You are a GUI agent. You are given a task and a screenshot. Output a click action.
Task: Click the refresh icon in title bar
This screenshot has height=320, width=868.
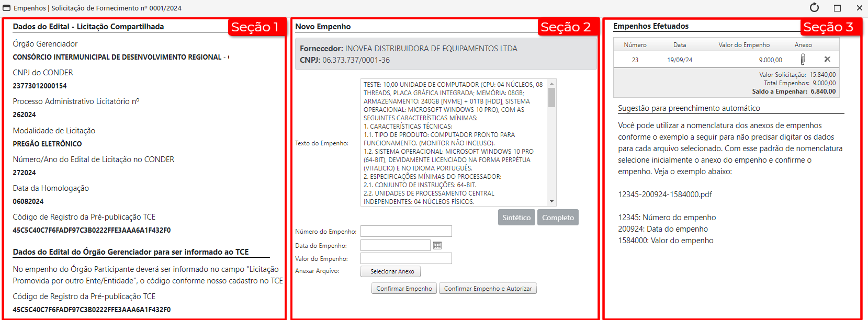pyautogui.click(x=814, y=8)
